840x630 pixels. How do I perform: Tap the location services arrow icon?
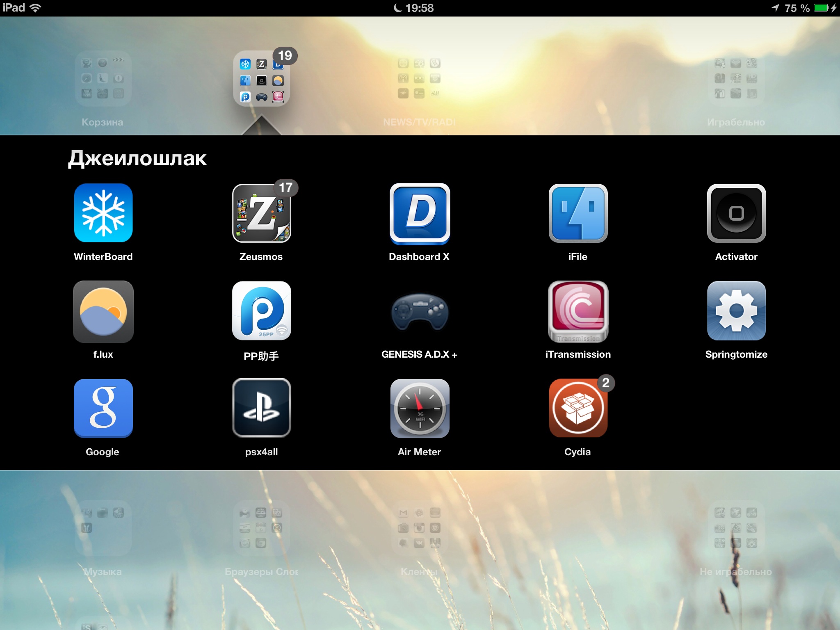[x=775, y=8]
